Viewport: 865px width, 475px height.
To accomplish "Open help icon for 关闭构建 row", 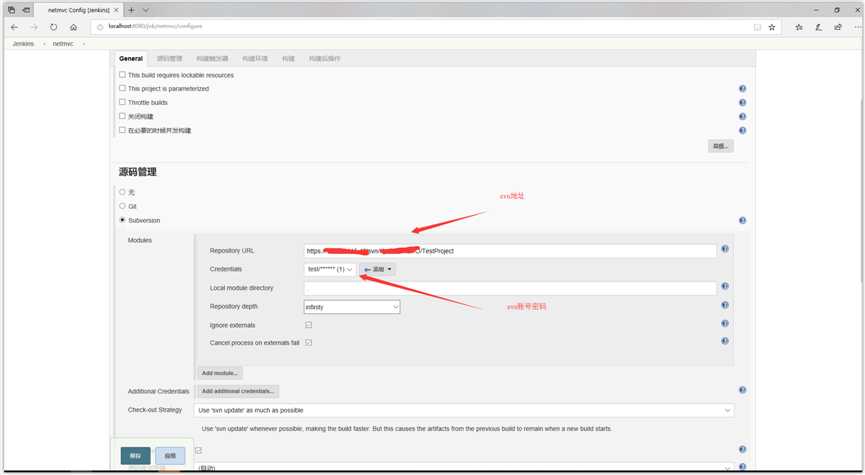I will 743,116.
